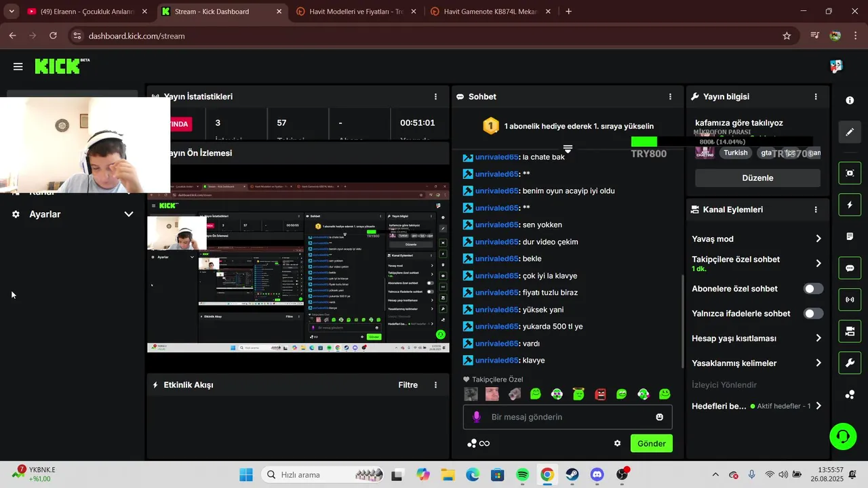Screen dimensions: 868x488
Task: Open OBS Studio from the taskbar
Action: click(x=622, y=474)
